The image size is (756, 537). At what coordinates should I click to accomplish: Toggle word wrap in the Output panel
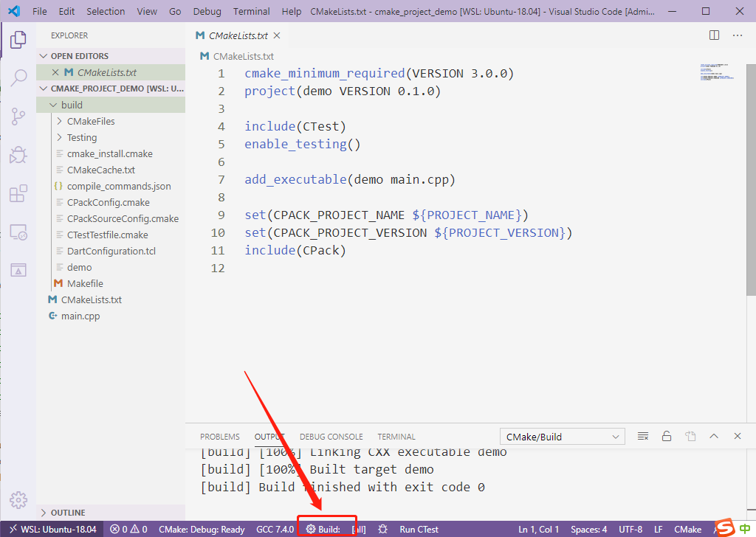coord(642,436)
